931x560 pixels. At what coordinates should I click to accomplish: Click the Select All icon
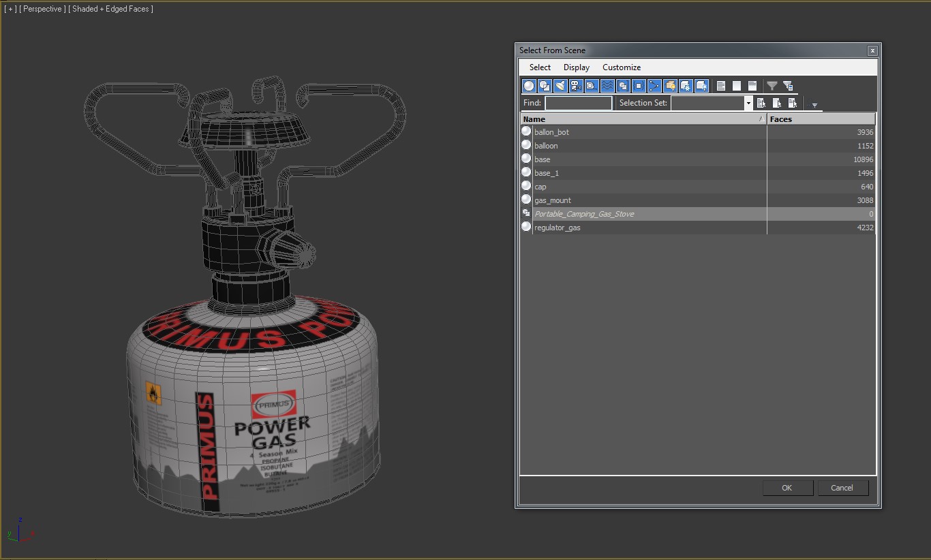[x=721, y=86]
